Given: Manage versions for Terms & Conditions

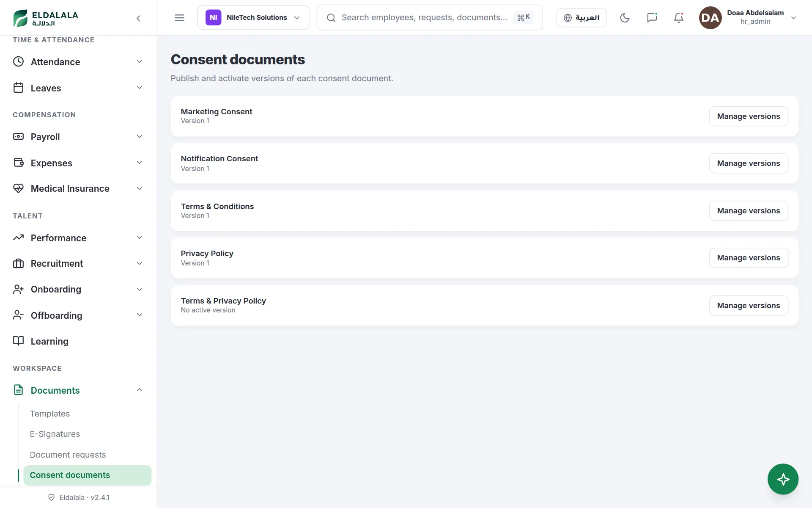Looking at the screenshot, I should point(748,210).
